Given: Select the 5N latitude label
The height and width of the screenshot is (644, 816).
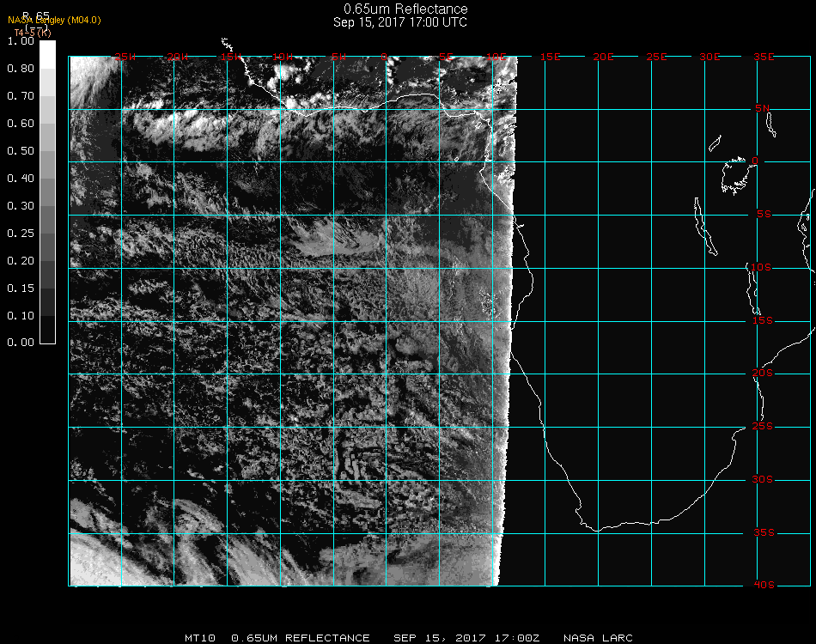Looking at the screenshot, I should [763, 108].
